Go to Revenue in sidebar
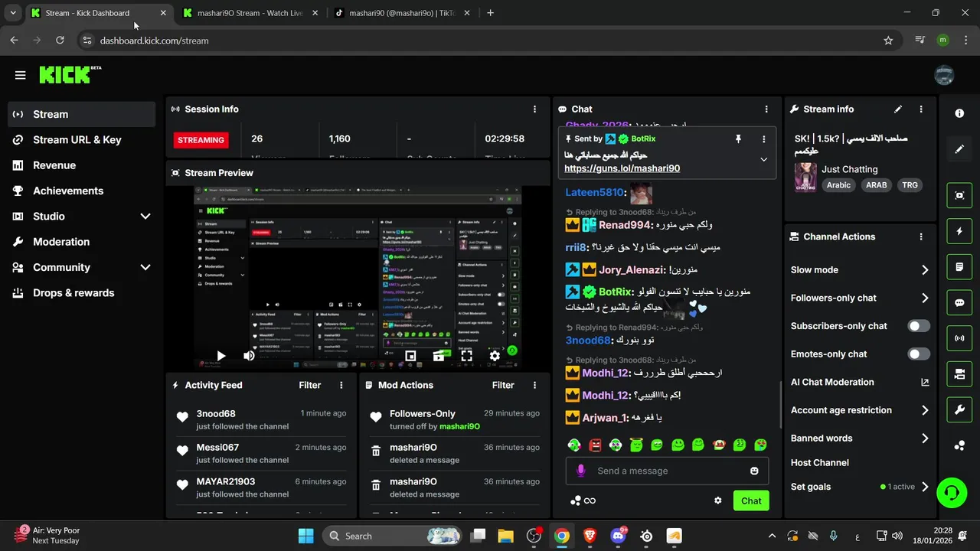Viewport: 980px width, 551px height. tap(81, 165)
